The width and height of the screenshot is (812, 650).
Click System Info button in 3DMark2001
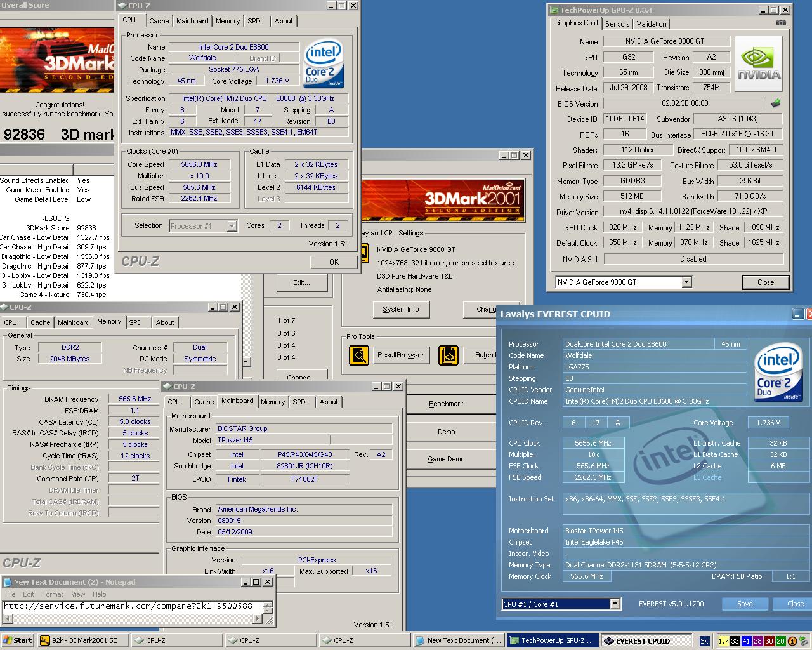[401, 309]
